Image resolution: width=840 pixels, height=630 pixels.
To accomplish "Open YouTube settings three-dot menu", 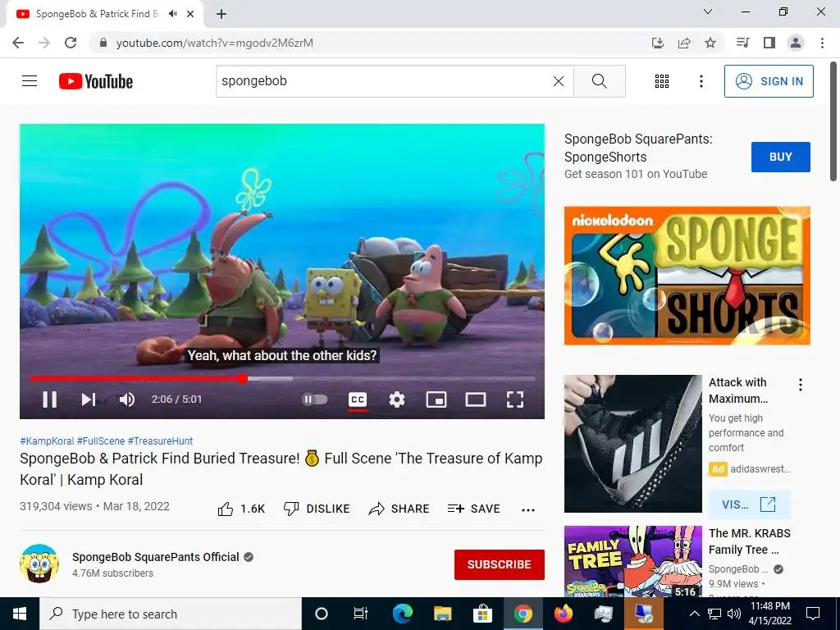I will (701, 81).
